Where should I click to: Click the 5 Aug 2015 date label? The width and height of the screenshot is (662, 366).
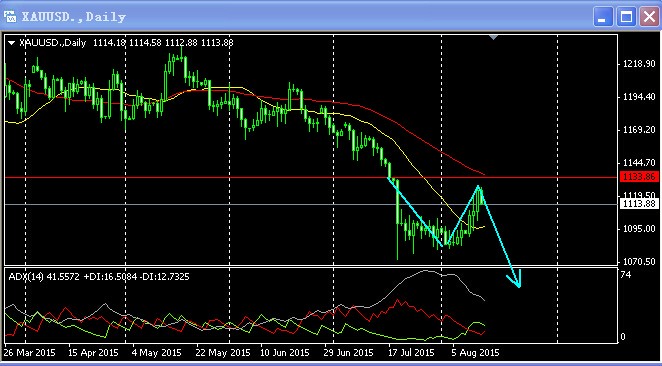pos(475,352)
